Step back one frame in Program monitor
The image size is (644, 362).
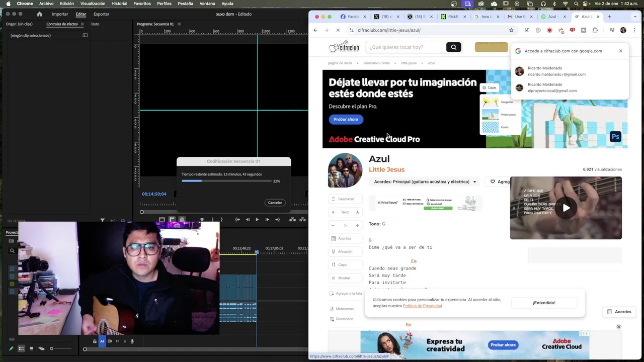[x=248, y=219]
